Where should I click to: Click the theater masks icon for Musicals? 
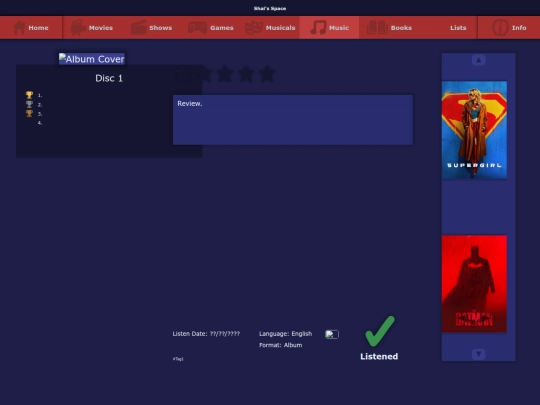254,28
